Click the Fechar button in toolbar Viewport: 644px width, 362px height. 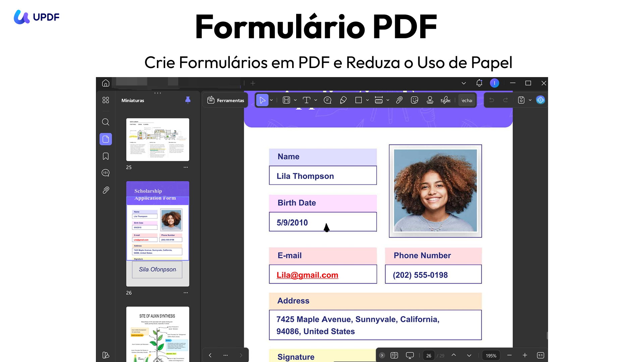pyautogui.click(x=467, y=100)
